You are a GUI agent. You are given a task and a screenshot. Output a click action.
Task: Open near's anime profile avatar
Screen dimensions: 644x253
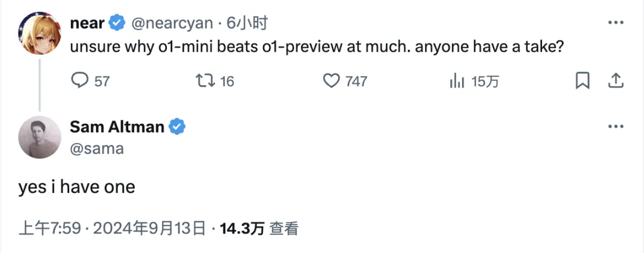coord(40,33)
